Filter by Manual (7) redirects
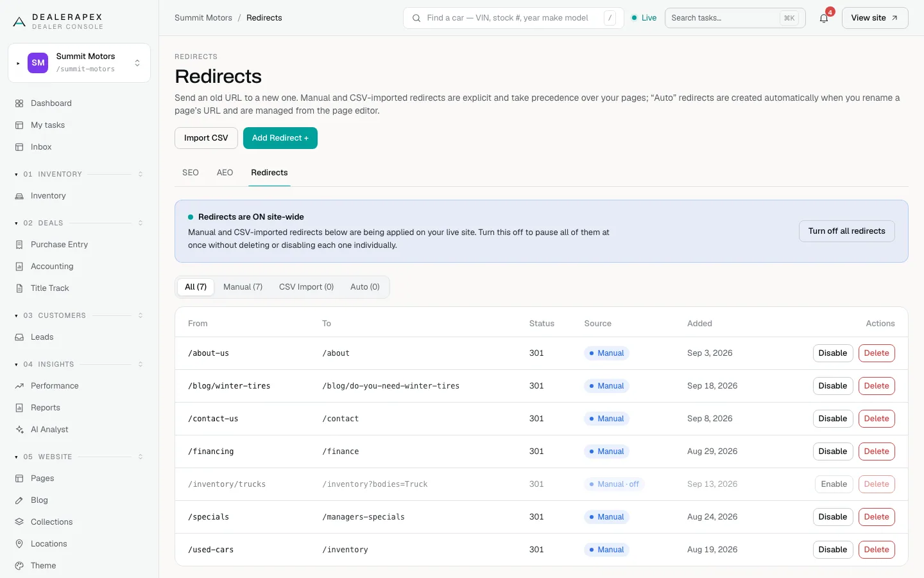This screenshot has width=924, height=578. pos(243,287)
